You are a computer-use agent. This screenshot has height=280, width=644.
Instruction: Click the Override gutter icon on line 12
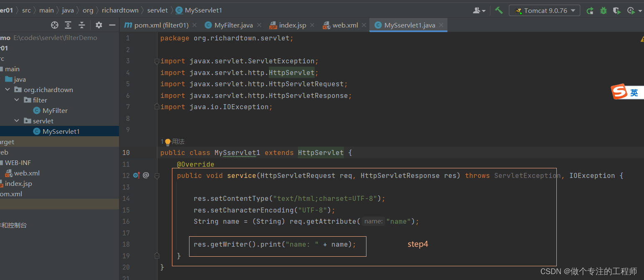[x=136, y=175]
